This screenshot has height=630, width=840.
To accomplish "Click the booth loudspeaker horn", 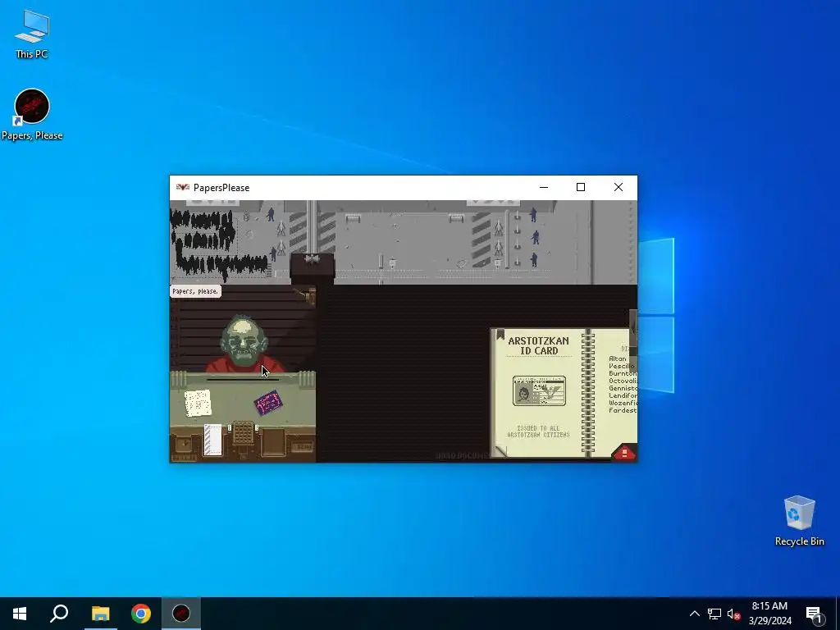I will click(x=305, y=294).
